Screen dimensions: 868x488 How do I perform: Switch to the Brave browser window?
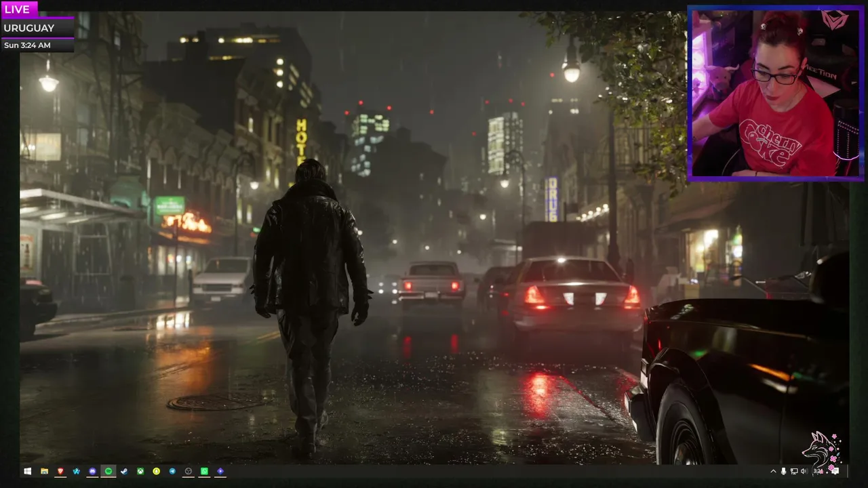point(60,471)
